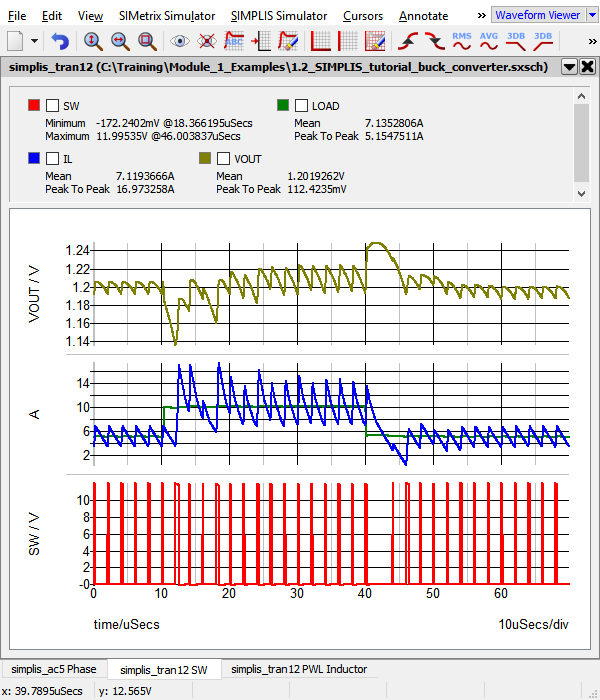Open the Cursors menu
600x700 pixels.
pos(362,16)
